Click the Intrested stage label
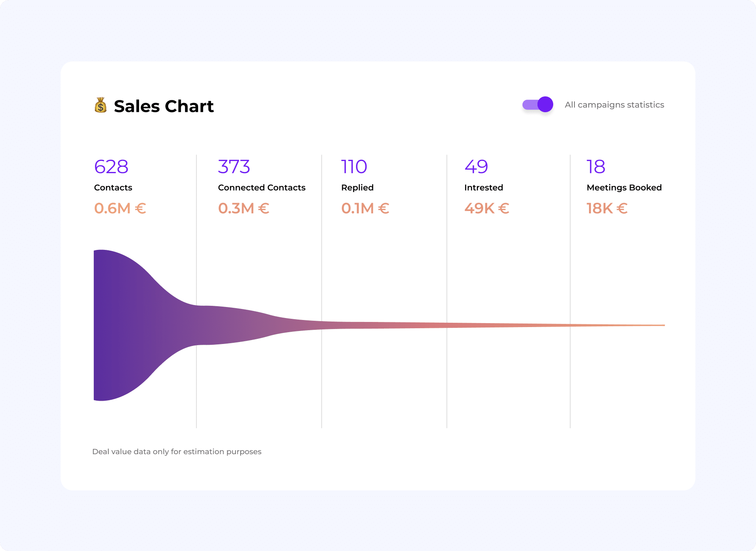Image resolution: width=756 pixels, height=551 pixels. click(x=484, y=188)
